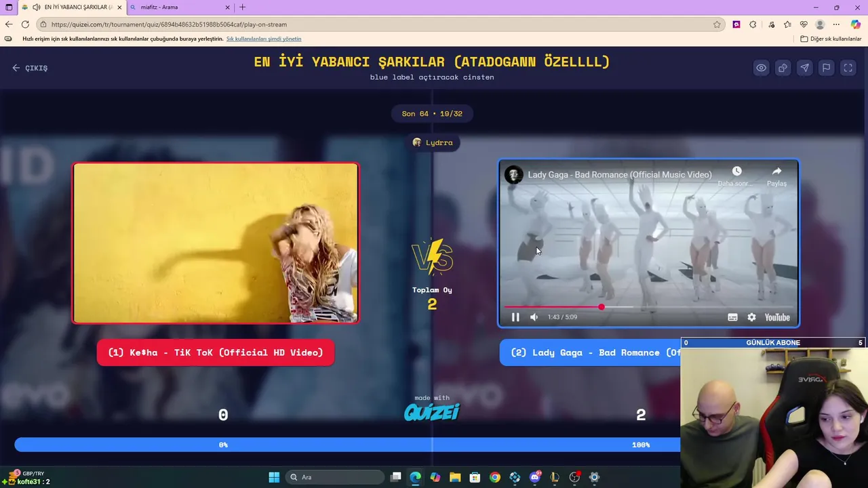Click the taskbar Ara search box
The width and height of the screenshot is (868, 488).
(x=336, y=477)
